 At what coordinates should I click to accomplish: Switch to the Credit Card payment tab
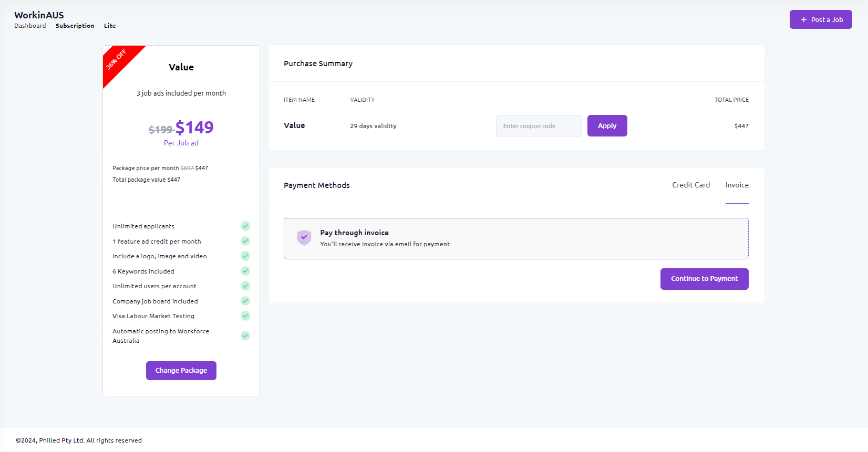click(x=691, y=185)
